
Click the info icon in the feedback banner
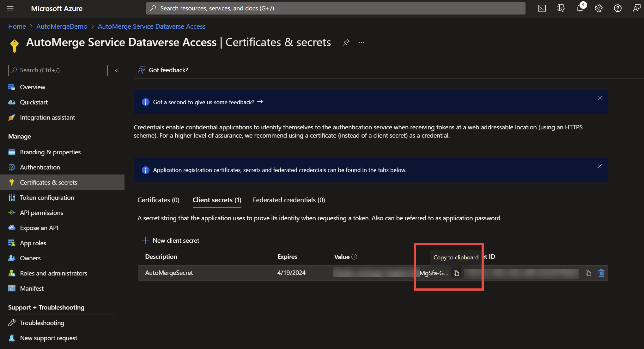click(145, 102)
